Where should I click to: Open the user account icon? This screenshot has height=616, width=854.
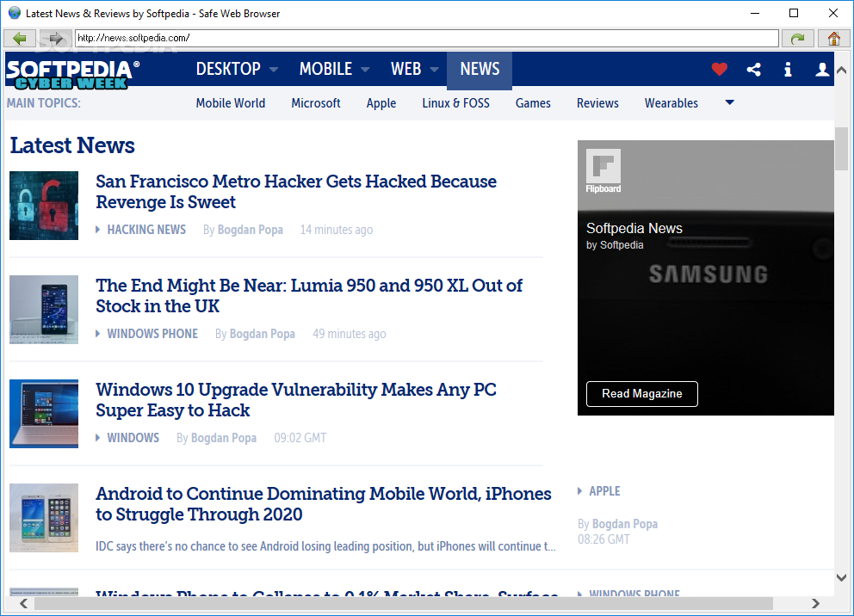pyautogui.click(x=822, y=69)
